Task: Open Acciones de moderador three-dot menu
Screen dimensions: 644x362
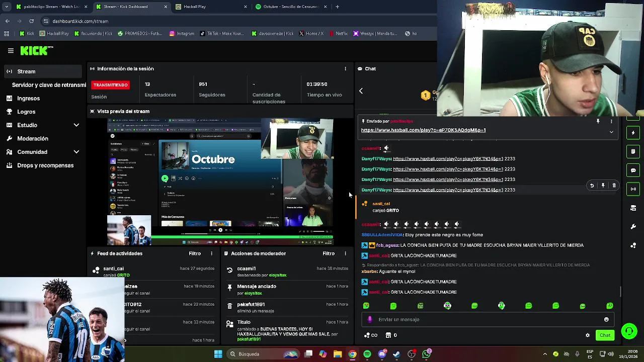Action: 345,253
